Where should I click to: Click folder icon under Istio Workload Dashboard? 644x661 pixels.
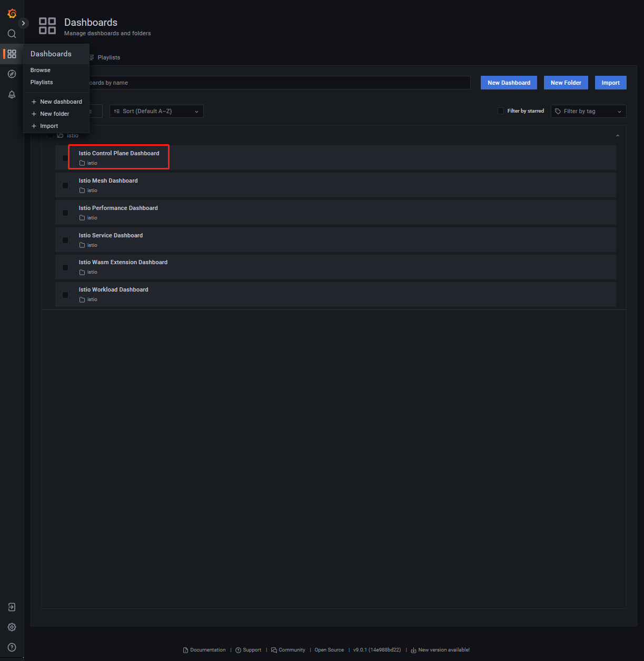click(82, 299)
